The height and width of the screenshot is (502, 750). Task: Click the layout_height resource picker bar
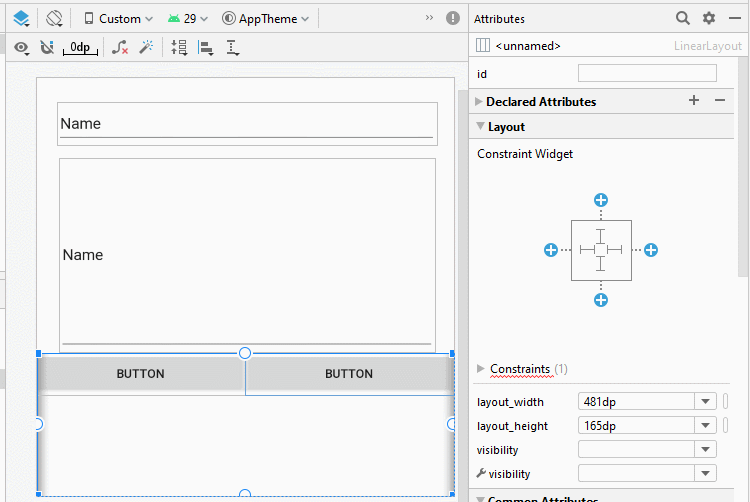[x=725, y=426]
